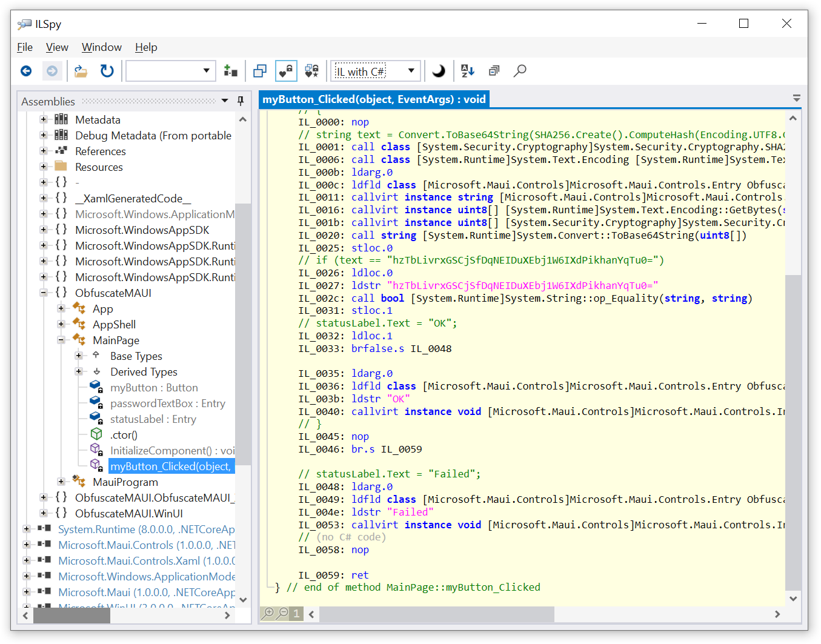Sort assemblies alphabetically using the A-Z icon
Viewport: 821px width, 644px height.
[x=467, y=71]
